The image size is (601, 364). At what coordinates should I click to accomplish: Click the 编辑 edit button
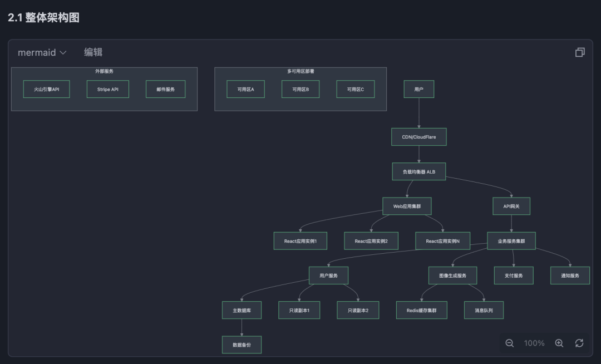[x=93, y=52]
